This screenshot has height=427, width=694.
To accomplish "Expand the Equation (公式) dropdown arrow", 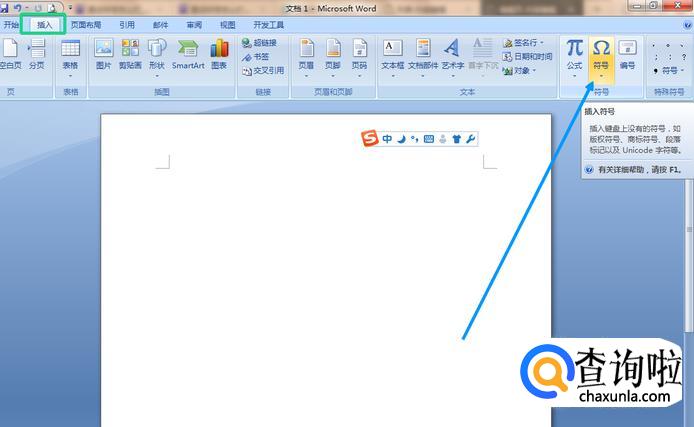I will click(574, 76).
